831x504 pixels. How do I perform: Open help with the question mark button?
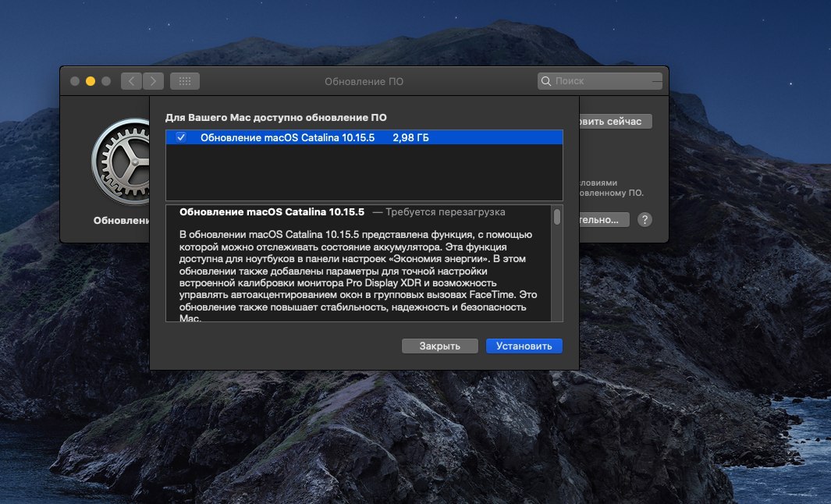(x=645, y=219)
